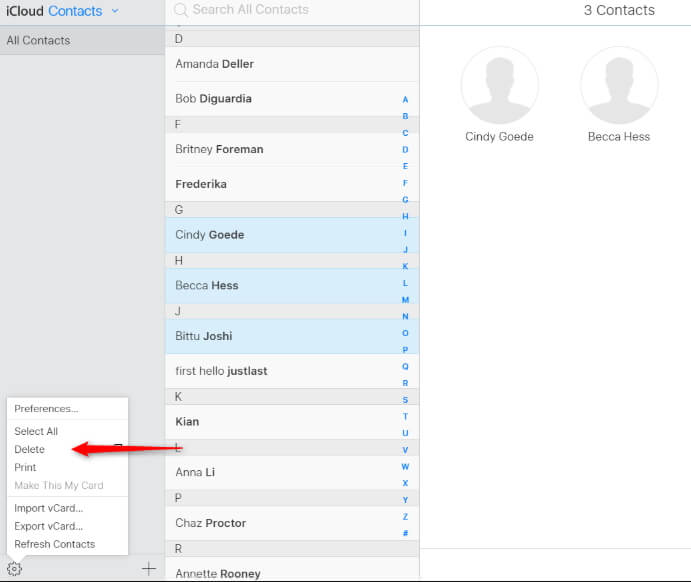
Task: Jump to letter E in index
Action: click(405, 166)
